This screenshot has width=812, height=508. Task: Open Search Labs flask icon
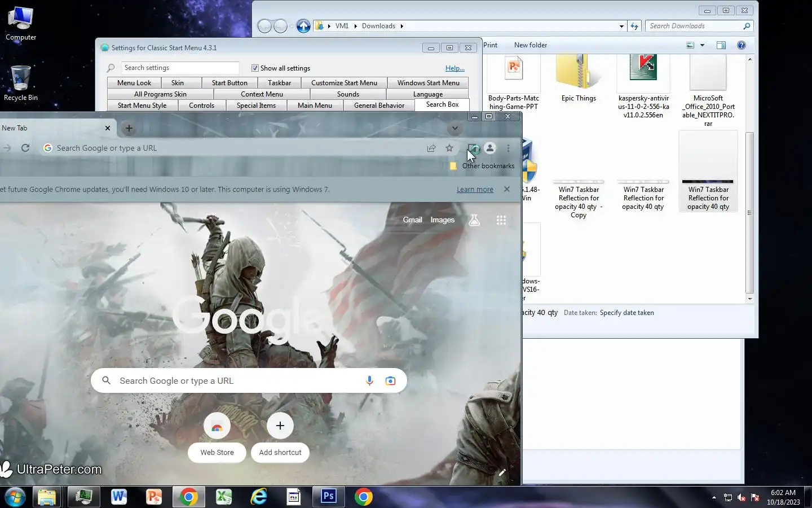[474, 220]
